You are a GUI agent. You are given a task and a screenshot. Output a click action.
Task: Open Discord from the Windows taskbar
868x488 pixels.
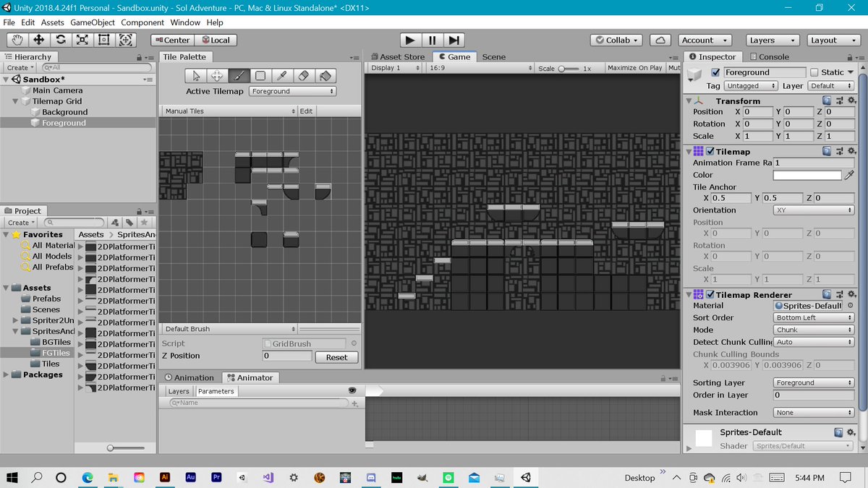point(370,478)
